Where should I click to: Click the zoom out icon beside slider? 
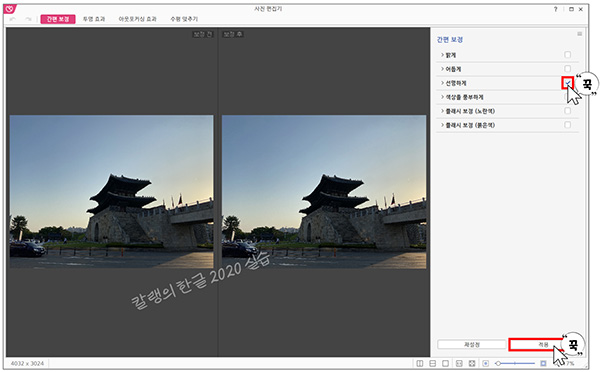pyautogui.click(x=486, y=363)
